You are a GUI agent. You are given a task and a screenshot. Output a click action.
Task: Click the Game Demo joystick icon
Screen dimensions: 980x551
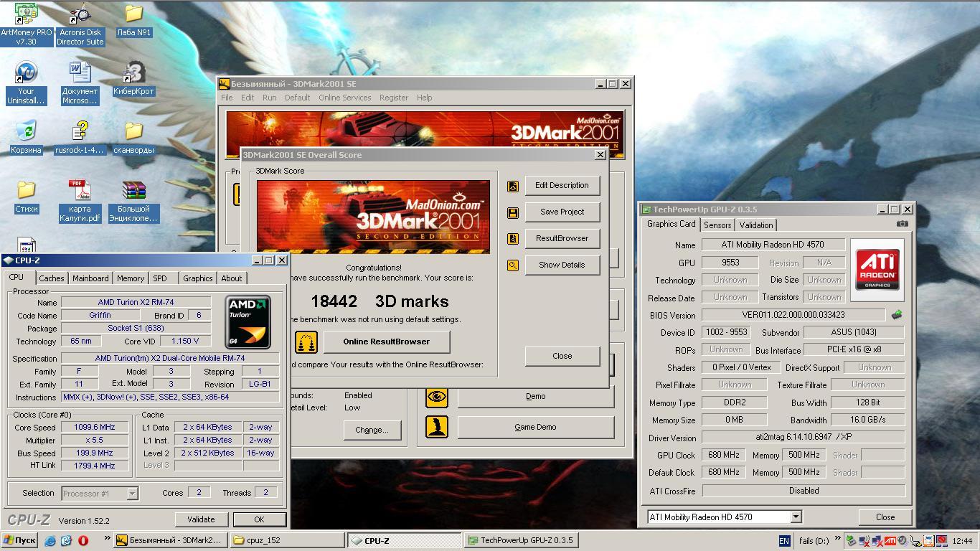click(437, 427)
